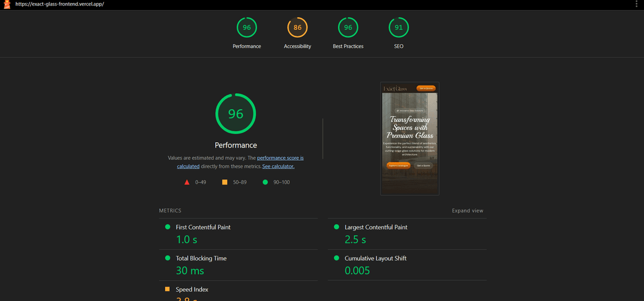Click the green circle 90–100 legend icon
Viewport: 644px width, 301px height.
pyautogui.click(x=265, y=182)
